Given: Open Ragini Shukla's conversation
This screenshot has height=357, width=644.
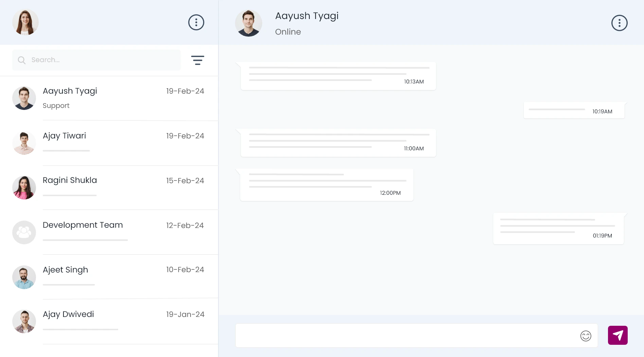Looking at the screenshot, I should (x=109, y=188).
